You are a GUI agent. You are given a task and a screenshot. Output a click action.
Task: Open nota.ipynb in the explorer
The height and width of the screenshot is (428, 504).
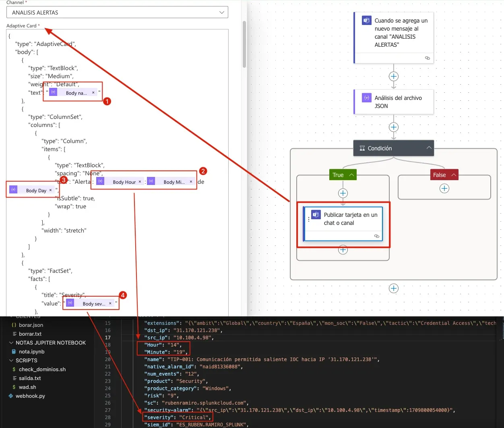[32, 351]
